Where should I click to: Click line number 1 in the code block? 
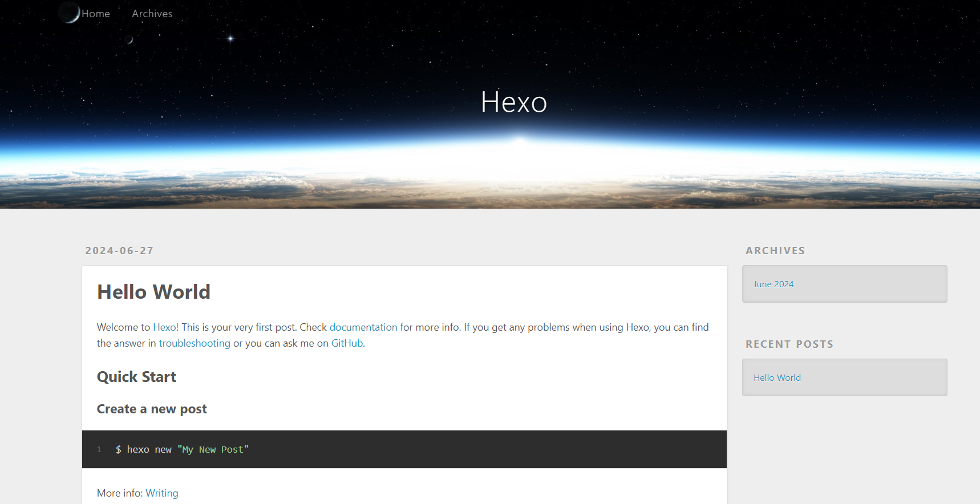99,450
